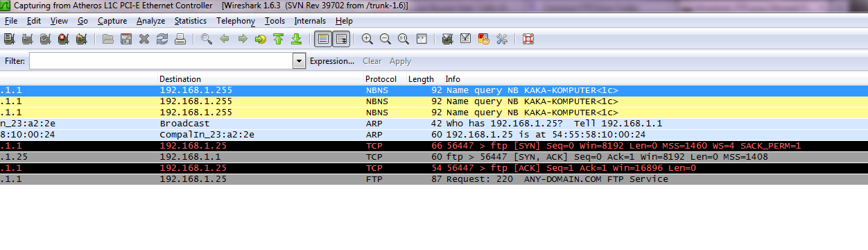
Task: Select the ARP 'Who has 192.168.1.25?' packet
Action: pyautogui.click(x=434, y=124)
